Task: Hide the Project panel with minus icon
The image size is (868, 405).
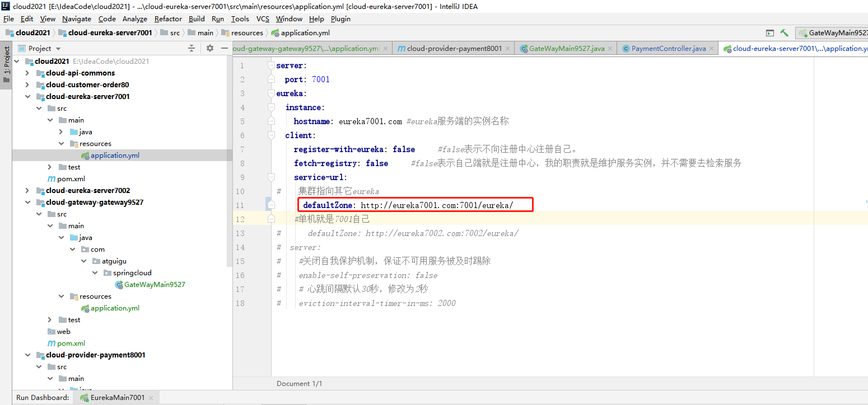Action: point(223,49)
